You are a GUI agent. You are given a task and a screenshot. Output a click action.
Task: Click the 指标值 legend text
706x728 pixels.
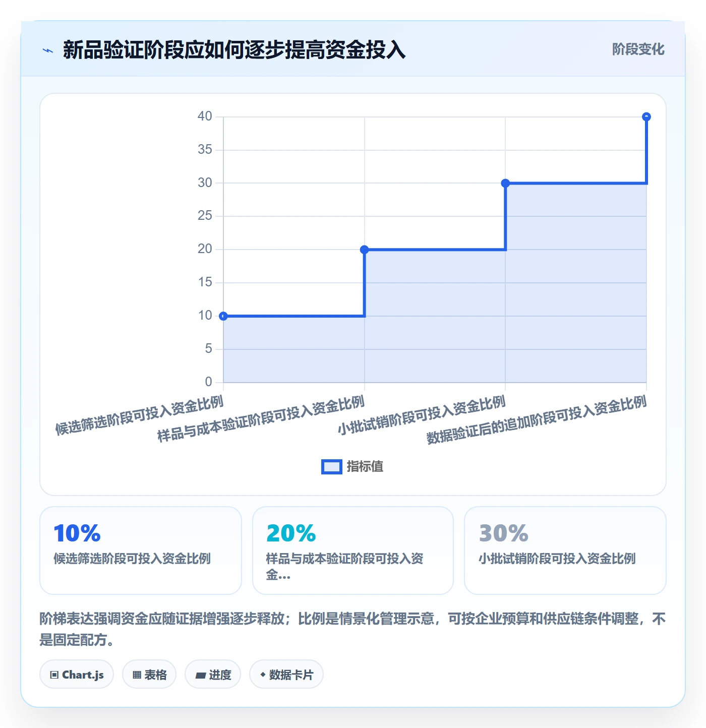click(365, 467)
